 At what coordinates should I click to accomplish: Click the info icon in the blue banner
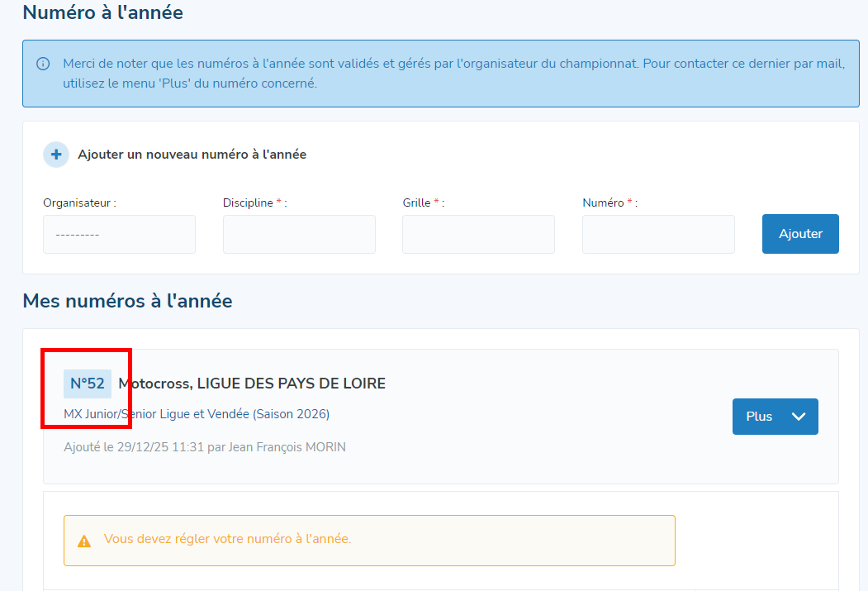click(x=43, y=64)
